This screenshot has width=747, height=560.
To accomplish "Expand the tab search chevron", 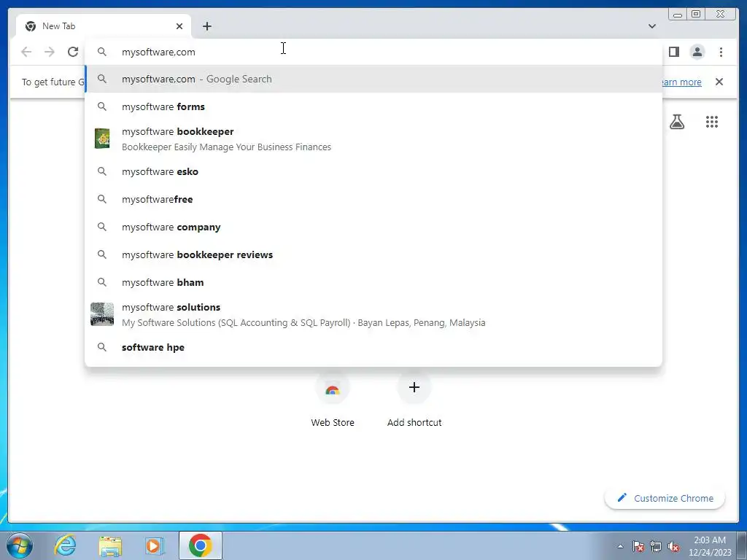I will (652, 26).
